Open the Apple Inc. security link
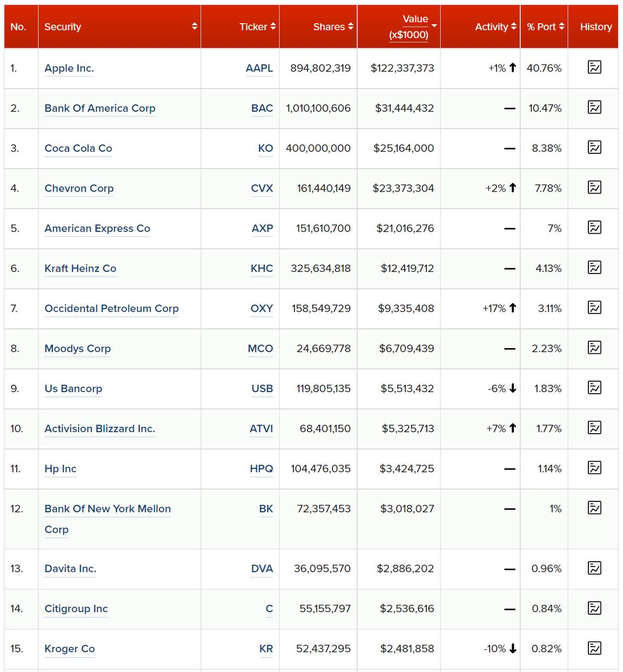 pyautogui.click(x=69, y=68)
